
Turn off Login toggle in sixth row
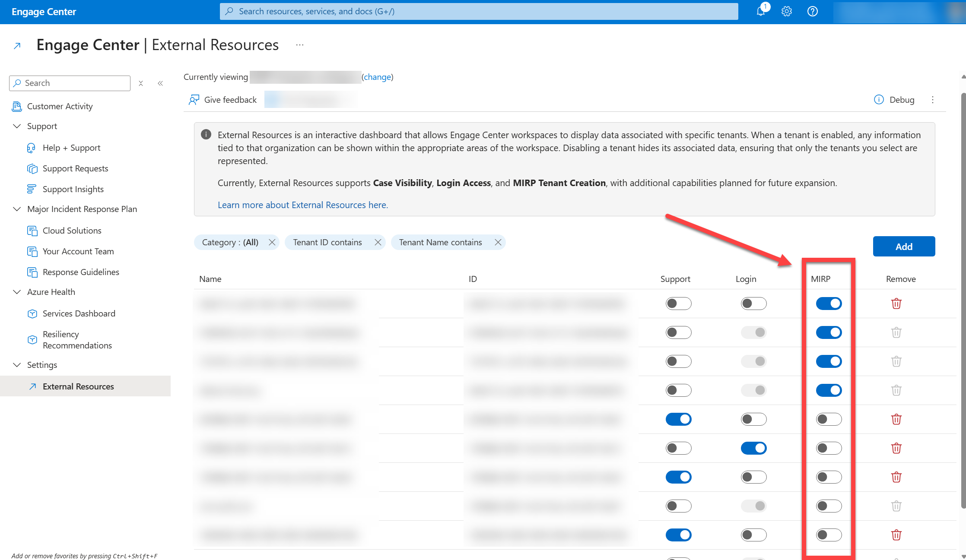(754, 448)
